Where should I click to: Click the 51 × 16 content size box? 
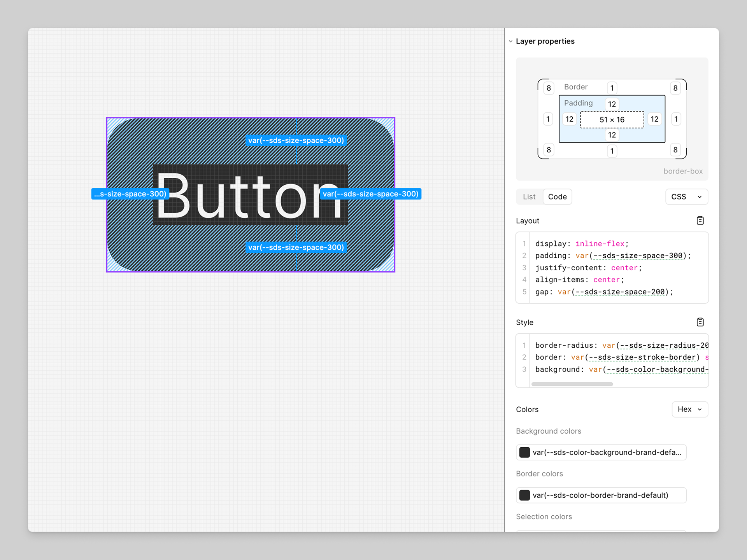(612, 119)
